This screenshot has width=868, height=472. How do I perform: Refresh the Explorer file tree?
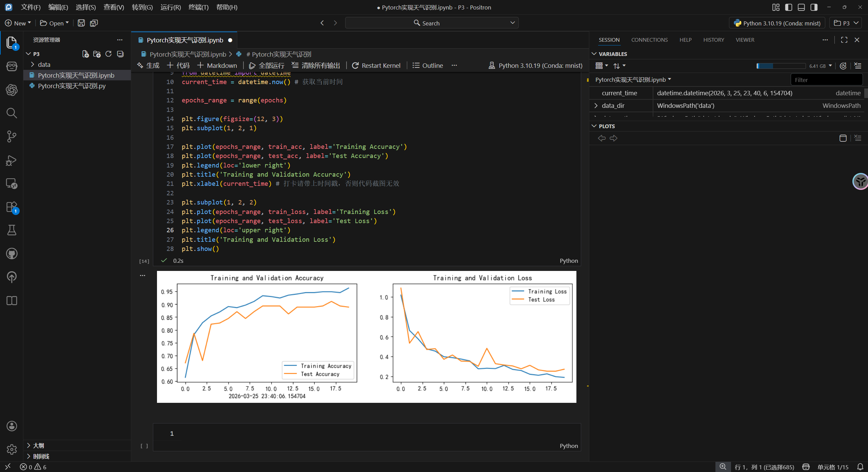pyautogui.click(x=108, y=54)
